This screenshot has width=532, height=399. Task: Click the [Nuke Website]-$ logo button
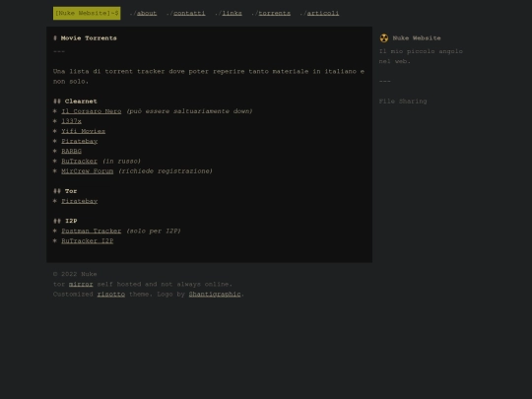pyautogui.click(x=87, y=13)
